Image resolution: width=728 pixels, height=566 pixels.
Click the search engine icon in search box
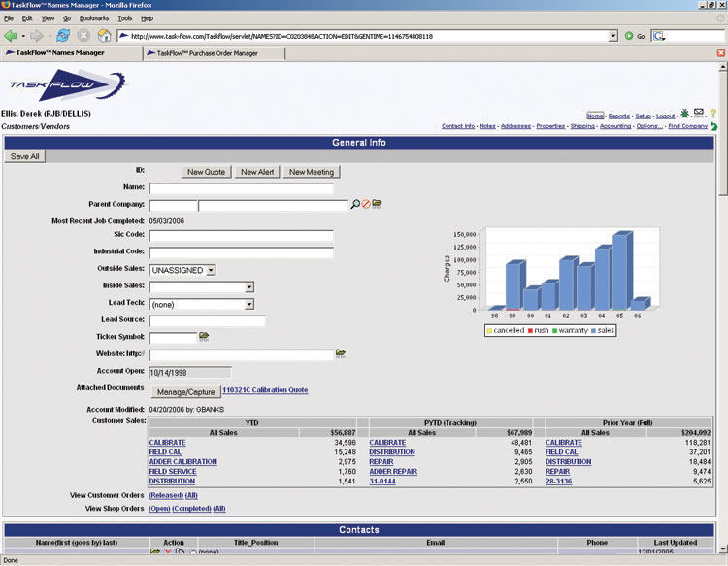(659, 36)
